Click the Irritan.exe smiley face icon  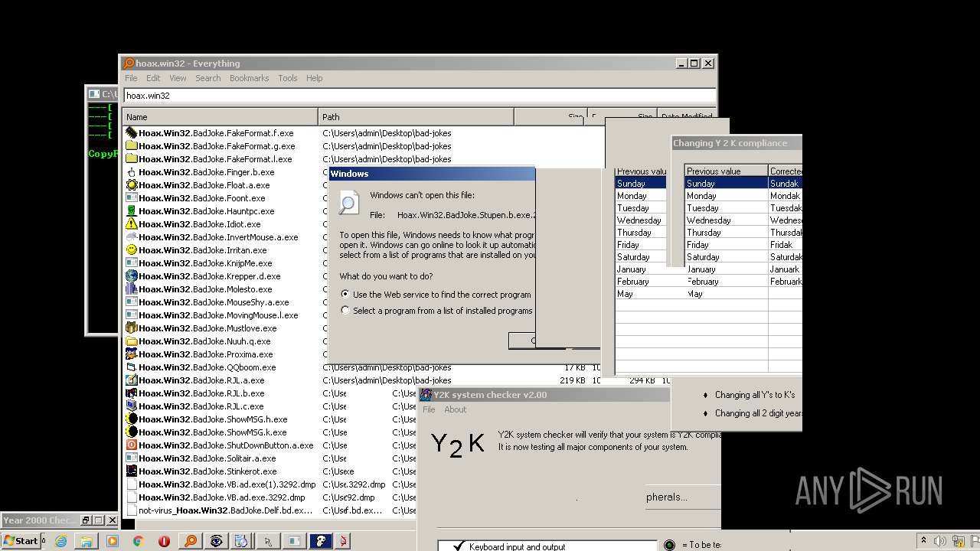[x=132, y=250]
